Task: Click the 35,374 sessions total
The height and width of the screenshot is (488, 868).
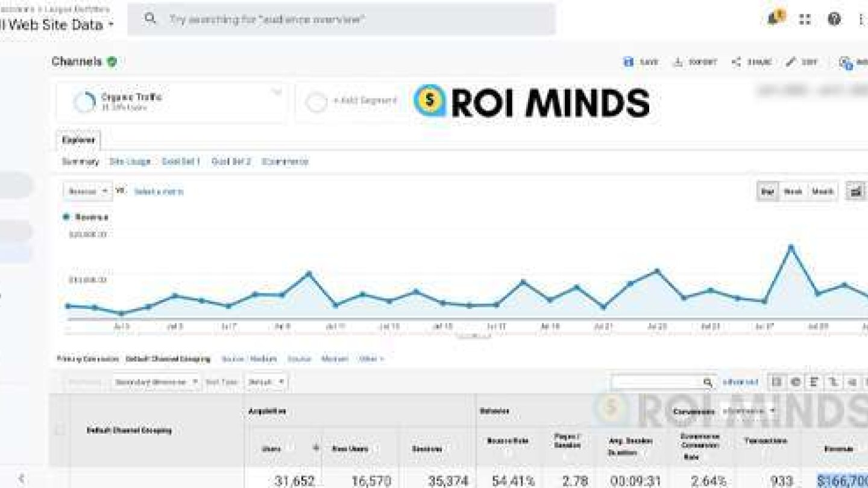Action: [x=448, y=481]
